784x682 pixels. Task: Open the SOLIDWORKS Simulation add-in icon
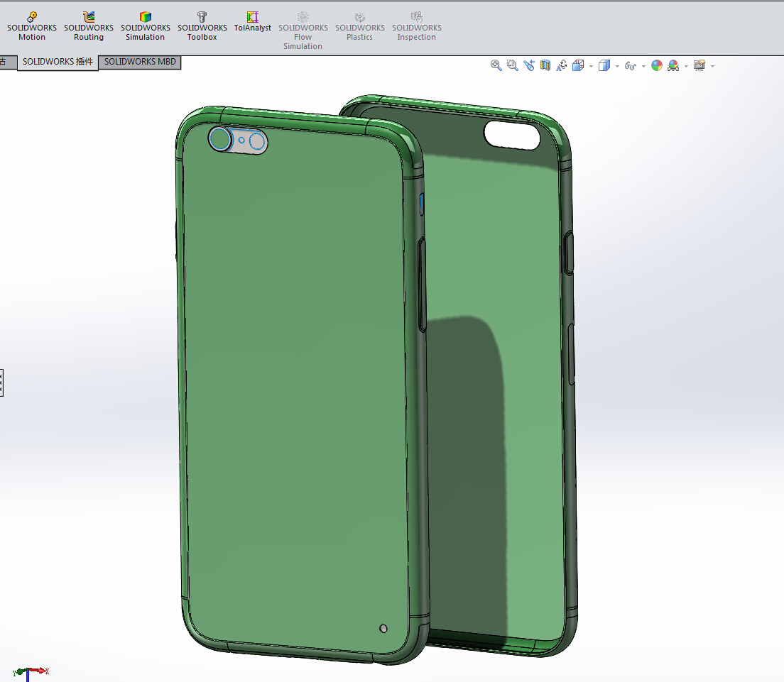click(145, 25)
